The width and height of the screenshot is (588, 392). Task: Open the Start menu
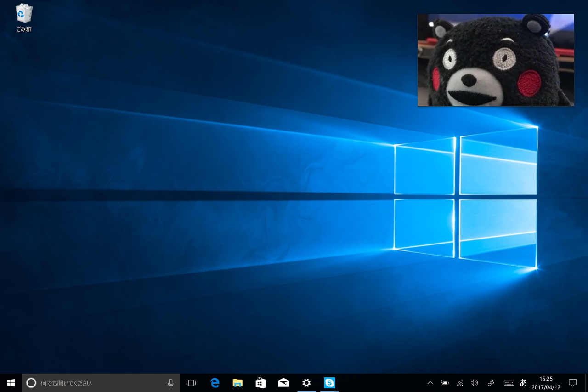pos(11,382)
